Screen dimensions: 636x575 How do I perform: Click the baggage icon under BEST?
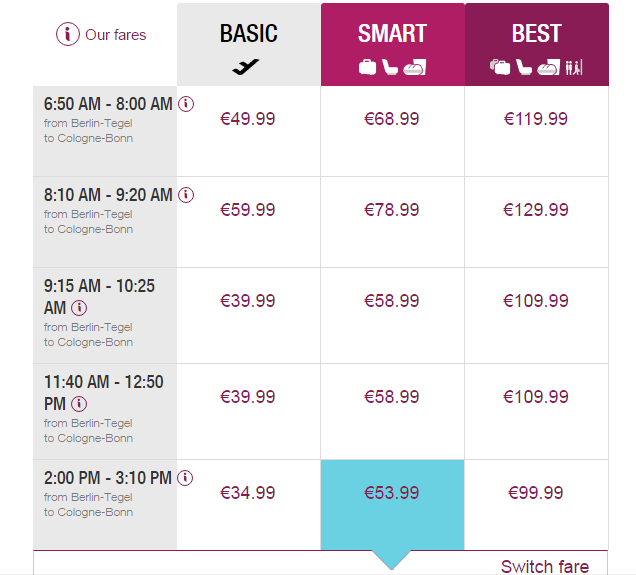pyautogui.click(x=500, y=67)
